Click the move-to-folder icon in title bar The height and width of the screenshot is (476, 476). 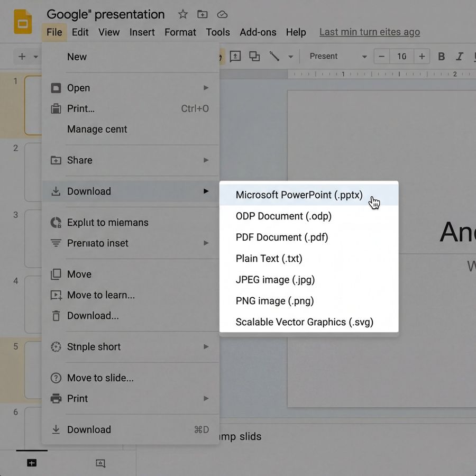coord(202,14)
